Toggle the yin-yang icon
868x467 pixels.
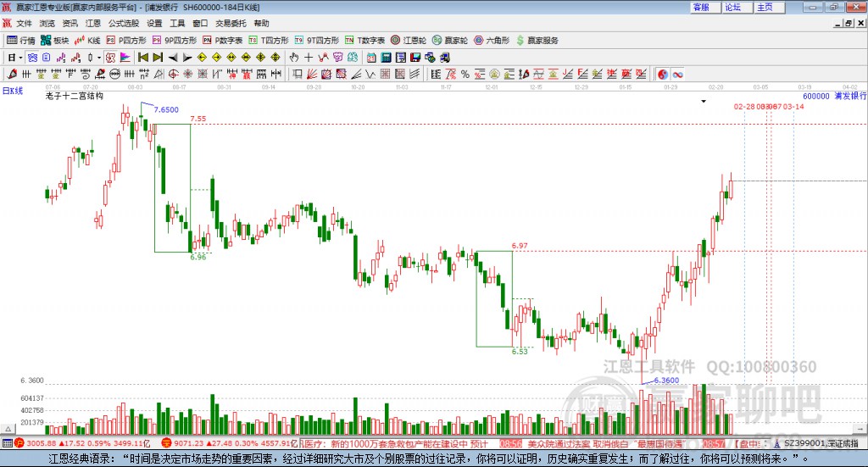[x=663, y=74]
